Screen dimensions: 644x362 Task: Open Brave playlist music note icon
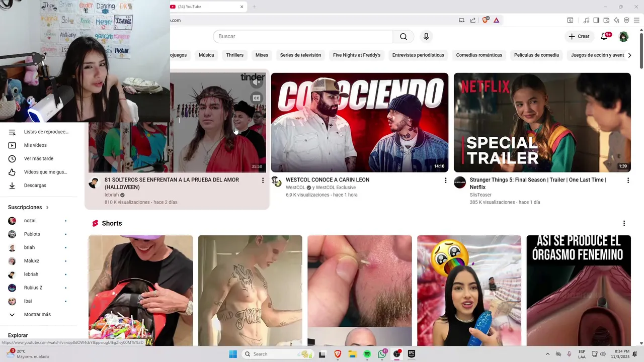pos(586,20)
